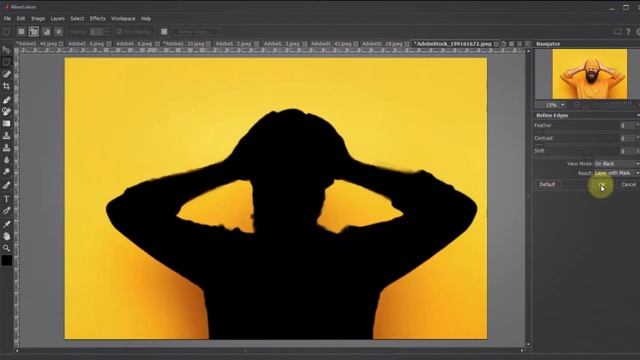Click the Shift value field

click(x=627, y=151)
